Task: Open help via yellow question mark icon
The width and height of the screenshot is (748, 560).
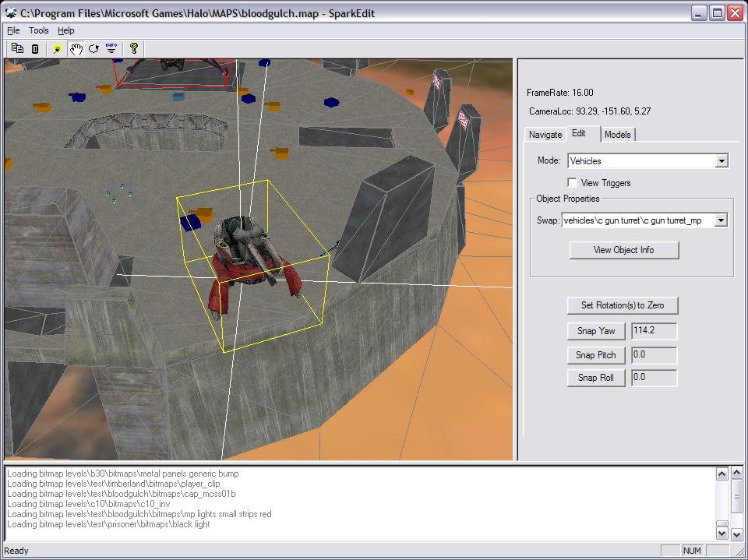Action: click(x=133, y=48)
